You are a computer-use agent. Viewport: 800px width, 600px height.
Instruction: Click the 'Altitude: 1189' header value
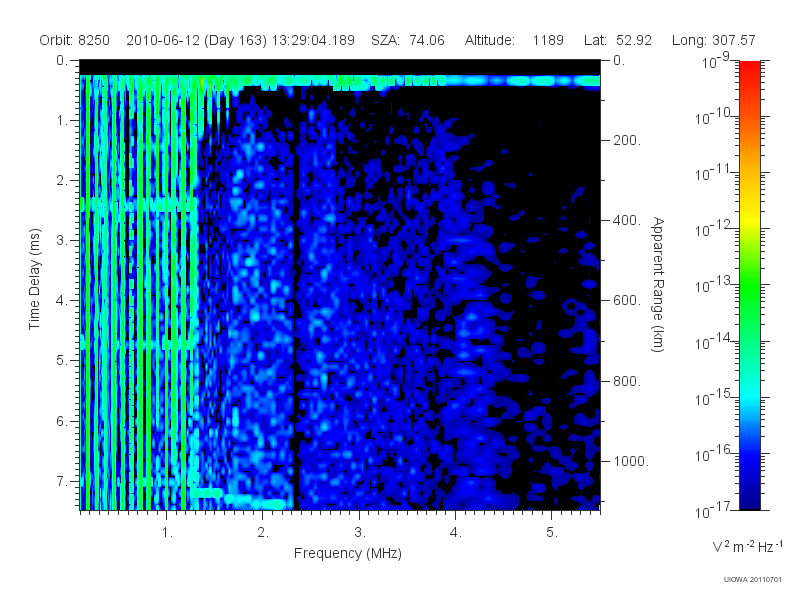(x=514, y=40)
